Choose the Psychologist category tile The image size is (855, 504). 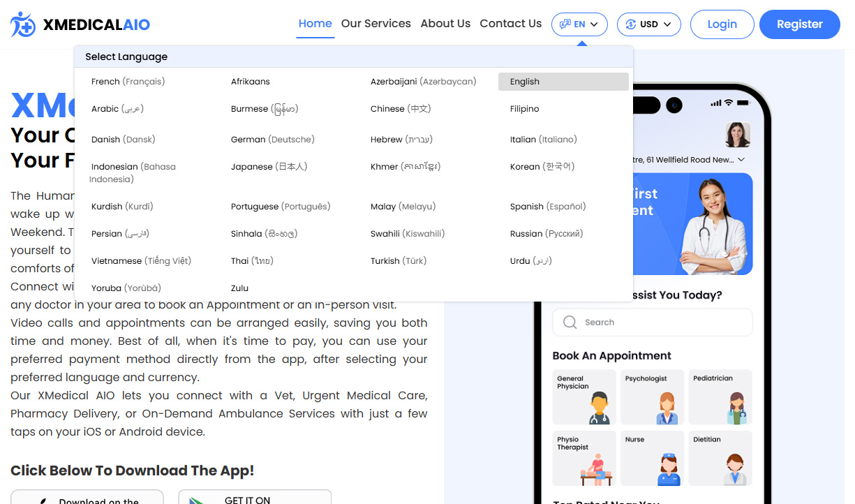pos(653,397)
